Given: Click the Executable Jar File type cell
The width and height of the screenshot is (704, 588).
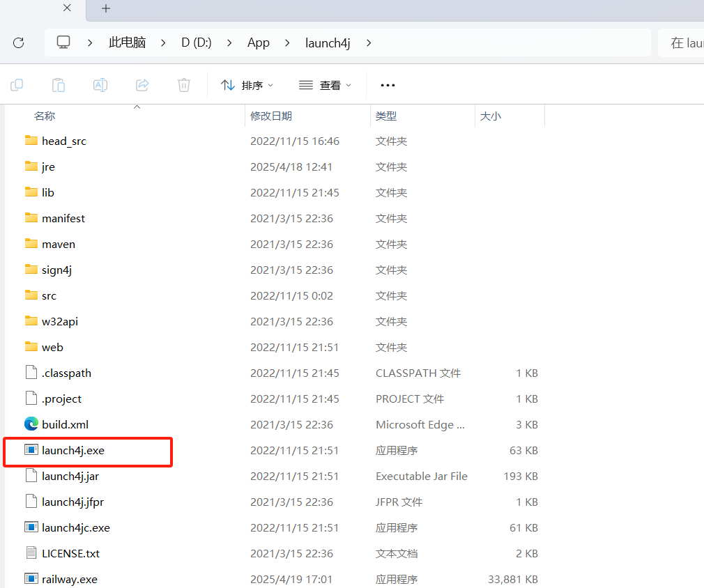Looking at the screenshot, I should pos(422,477).
